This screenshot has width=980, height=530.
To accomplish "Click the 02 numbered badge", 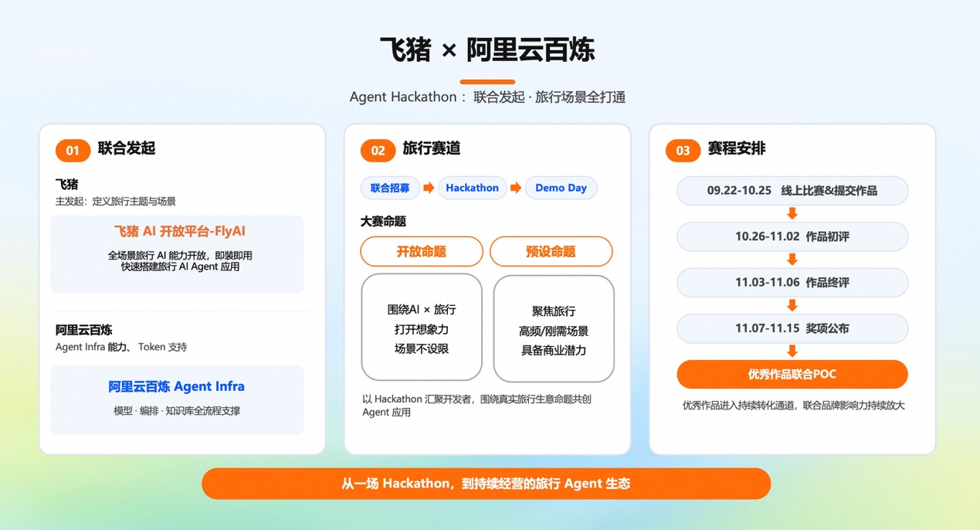I will click(x=378, y=150).
